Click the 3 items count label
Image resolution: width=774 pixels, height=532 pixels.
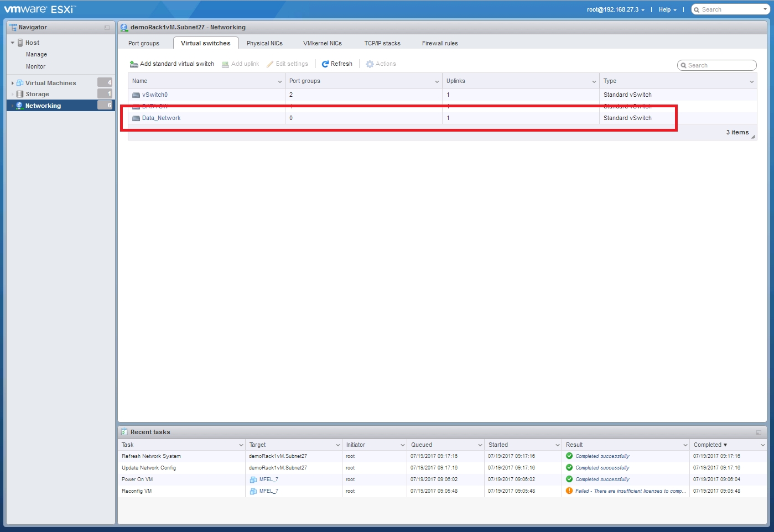click(x=737, y=133)
